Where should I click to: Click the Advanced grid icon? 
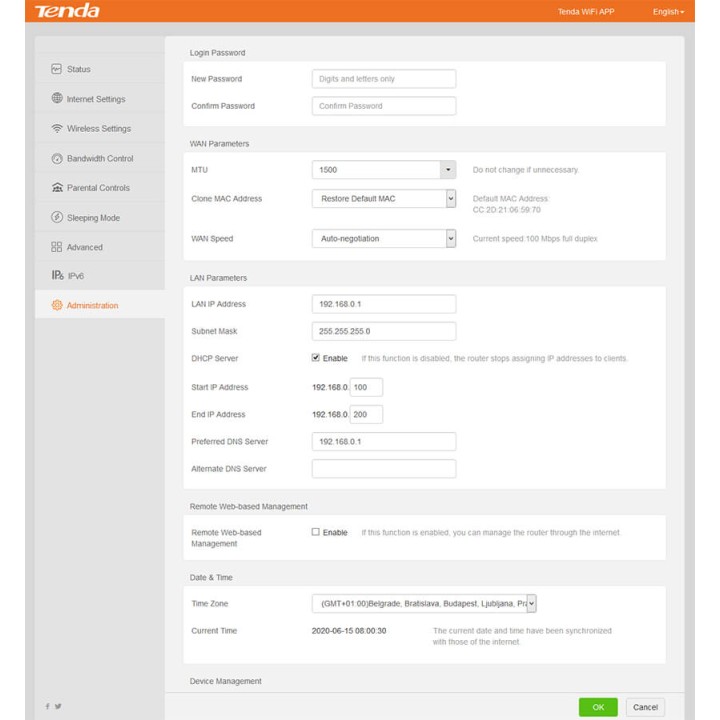coord(56,247)
